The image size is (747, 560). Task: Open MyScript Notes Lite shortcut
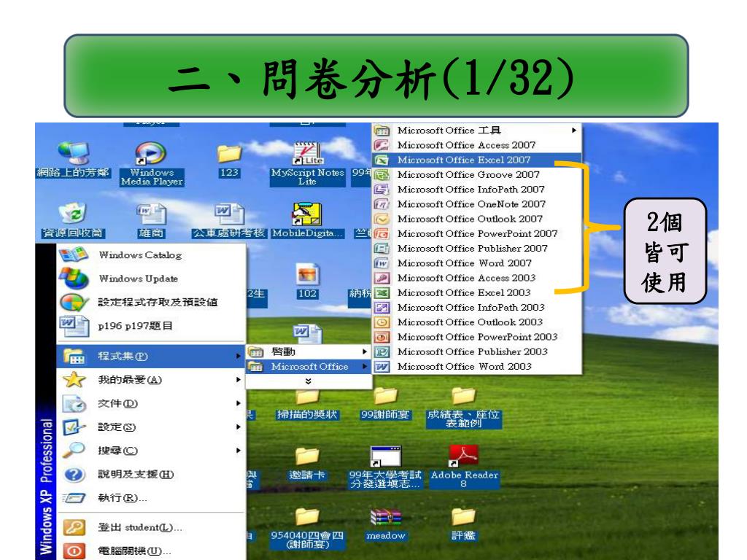click(x=307, y=163)
